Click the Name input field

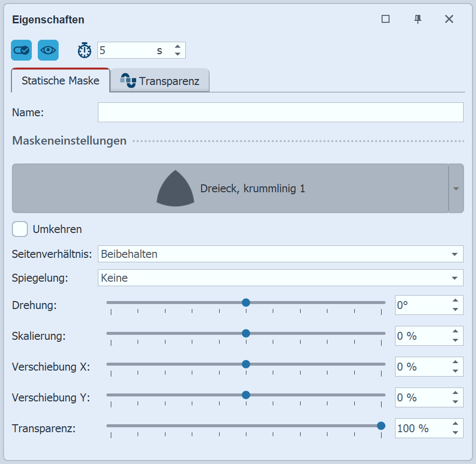[280, 112]
